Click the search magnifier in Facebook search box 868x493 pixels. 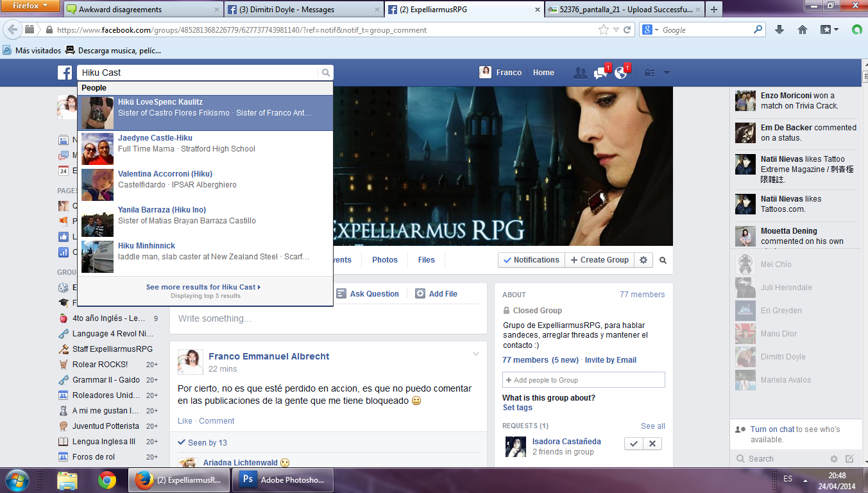[x=326, y=73]
